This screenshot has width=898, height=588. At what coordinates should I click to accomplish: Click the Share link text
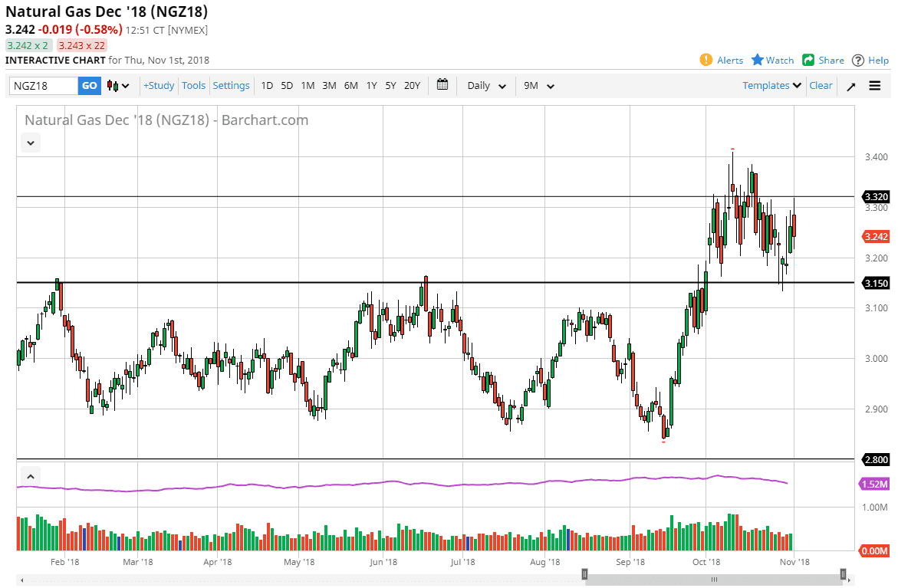tap(831, 60)
